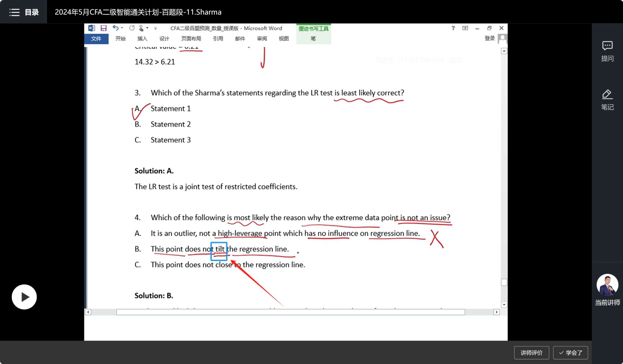623x364 pixels.
Task: Click the Save icon in Word toolbar
Action: pyautogui.click(x=103, y=28)
